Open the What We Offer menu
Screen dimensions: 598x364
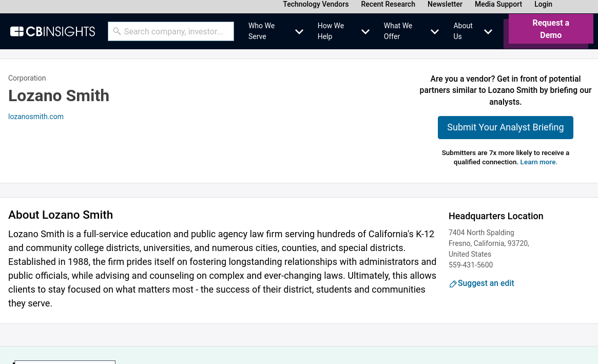(x=398, y=31)
